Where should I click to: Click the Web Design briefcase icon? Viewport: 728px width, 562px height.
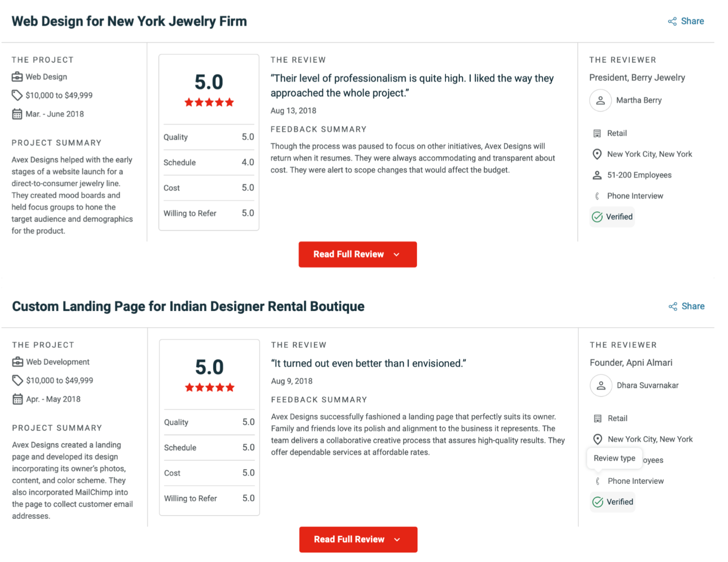coord(17,77)
